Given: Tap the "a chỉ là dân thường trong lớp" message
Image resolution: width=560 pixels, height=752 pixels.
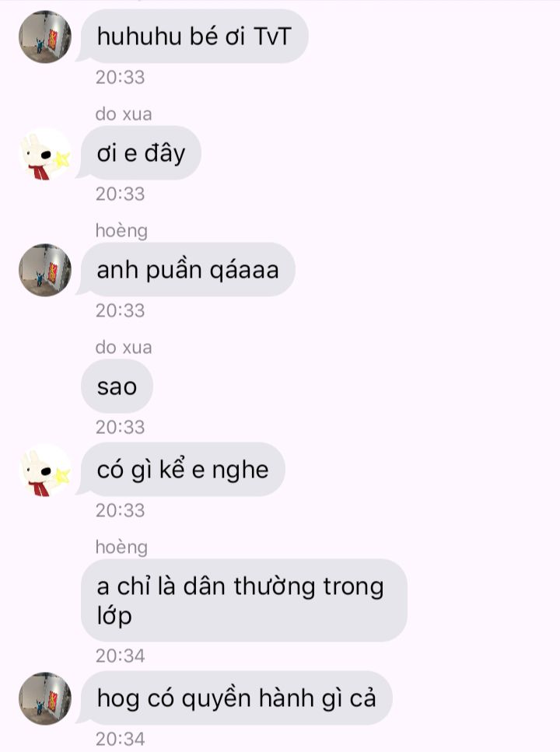Looking at the screenshot, I should [243, 600].
